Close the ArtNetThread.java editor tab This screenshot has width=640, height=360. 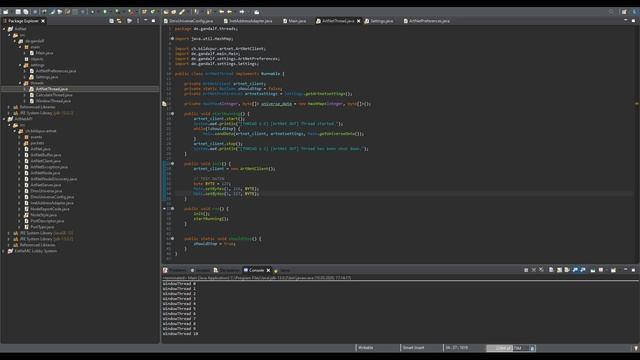pos(359,21)
